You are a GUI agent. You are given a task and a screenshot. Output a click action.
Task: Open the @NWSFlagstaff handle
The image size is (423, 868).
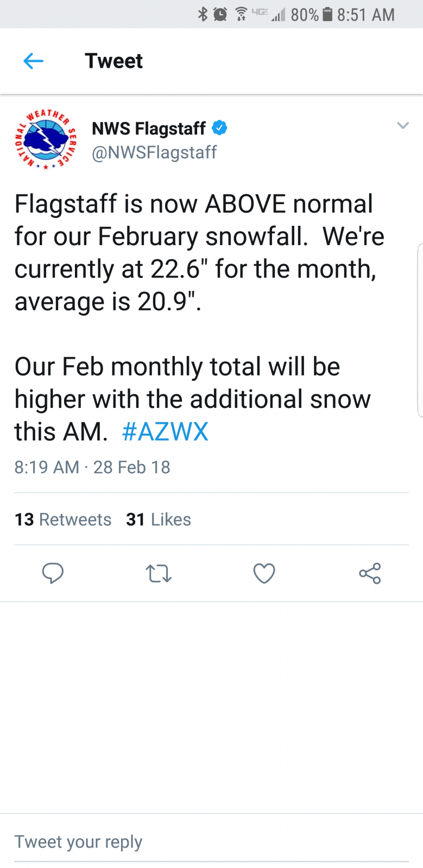click(x=154, y=152)
